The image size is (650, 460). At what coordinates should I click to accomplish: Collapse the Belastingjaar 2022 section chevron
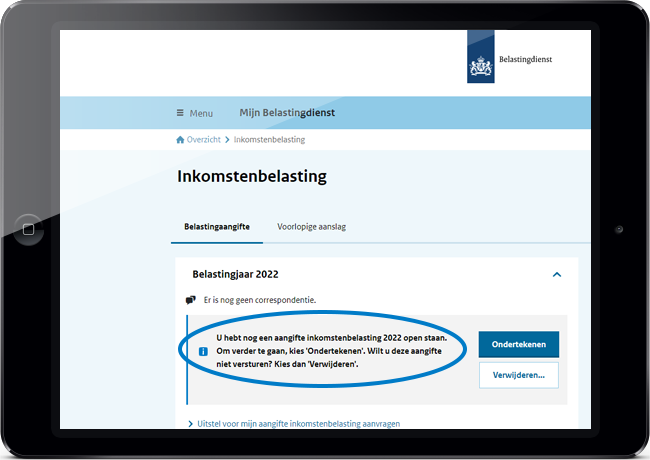(557, 274)
